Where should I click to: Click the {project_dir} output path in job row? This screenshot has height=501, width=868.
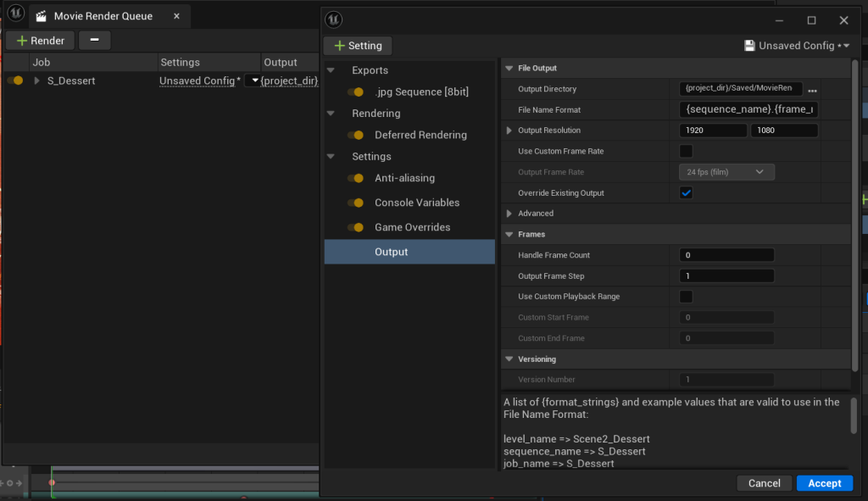pyautogui.click(x=289, y=81)
